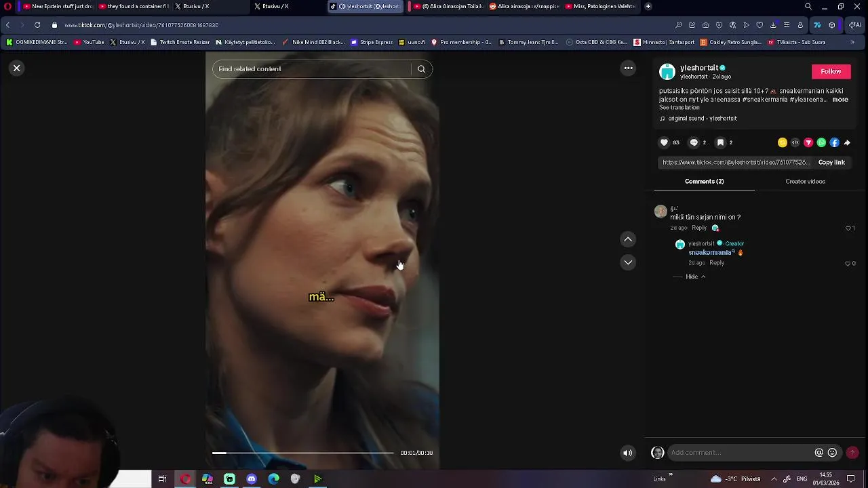The width and height of the screenshot is (868, 488).
Task: Click the sneakermania search link in reply
Action: pos(712,253)
